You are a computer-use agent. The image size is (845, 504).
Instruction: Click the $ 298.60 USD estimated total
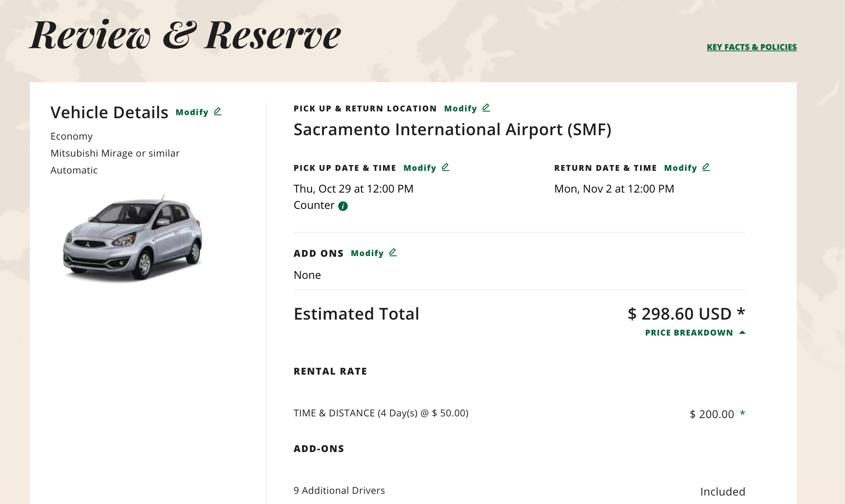coord(686,313)
